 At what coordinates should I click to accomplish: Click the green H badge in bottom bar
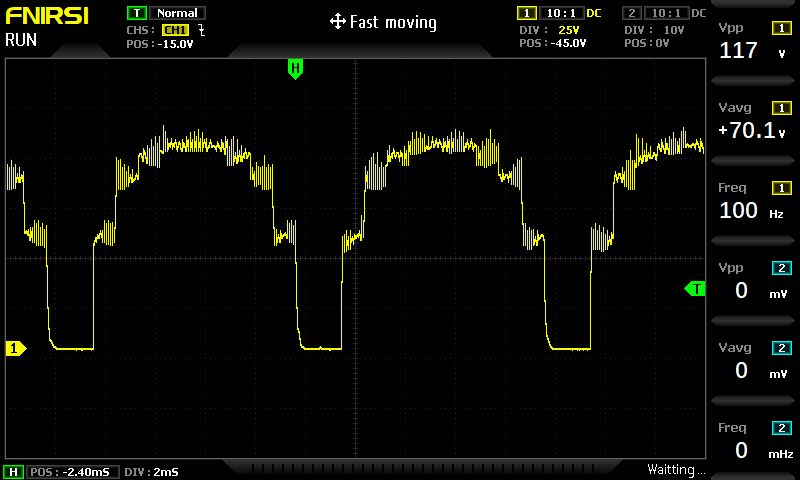pyautogui.click(x=13, y=472)
